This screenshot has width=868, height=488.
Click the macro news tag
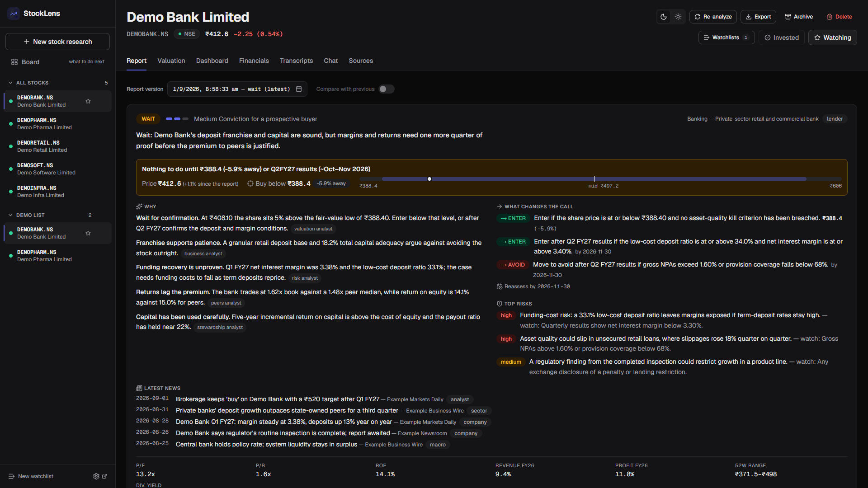[x=438, y=445]
